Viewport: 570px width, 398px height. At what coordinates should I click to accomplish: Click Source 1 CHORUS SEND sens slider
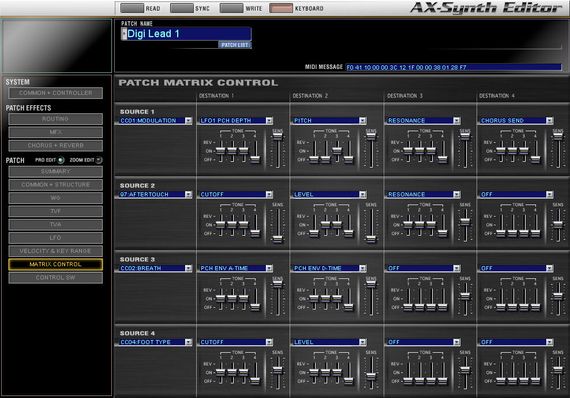tap(558, 137)
